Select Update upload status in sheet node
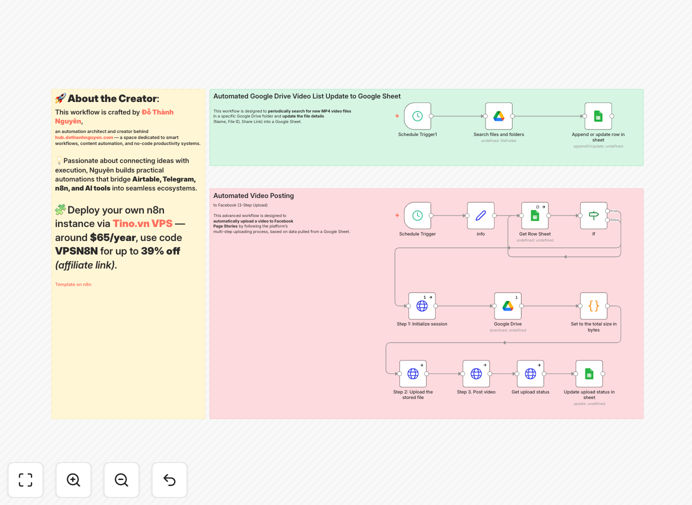Viewport: 692px width, 505px height. click(589, 373)
